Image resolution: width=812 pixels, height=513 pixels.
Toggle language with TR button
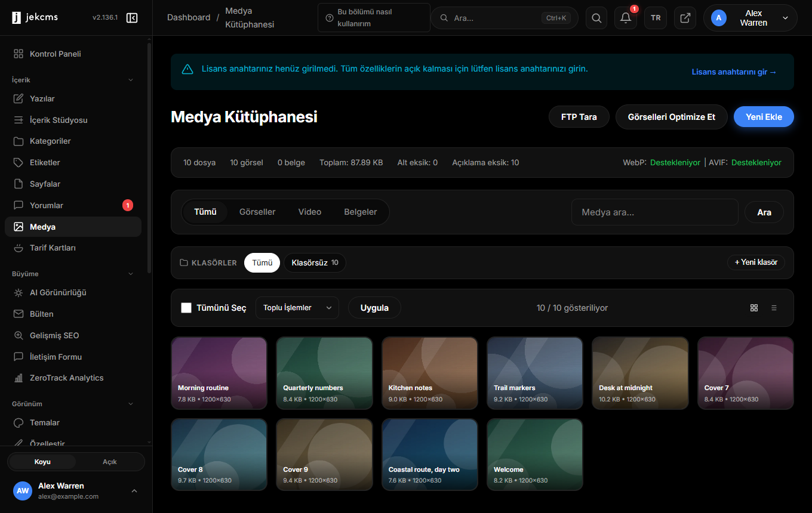click(656, 18)
